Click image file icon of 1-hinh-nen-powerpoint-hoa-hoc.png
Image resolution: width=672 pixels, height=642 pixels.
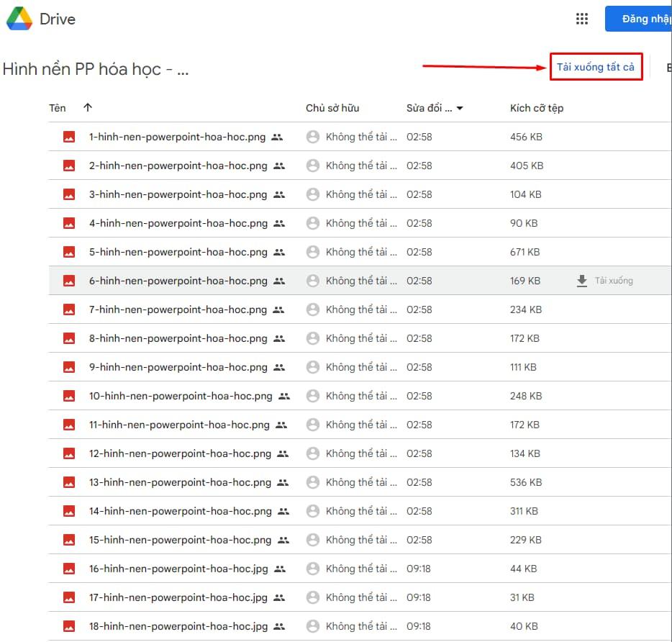point(69,137)
